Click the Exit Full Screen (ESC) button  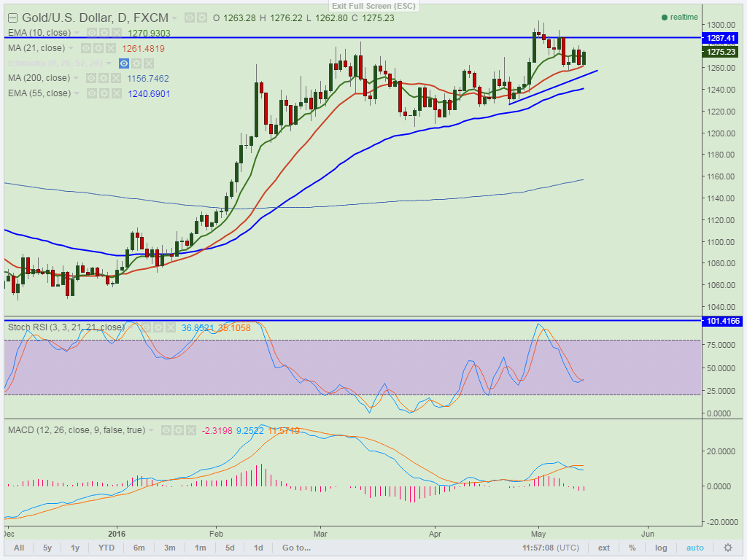(x=374, y=6)
